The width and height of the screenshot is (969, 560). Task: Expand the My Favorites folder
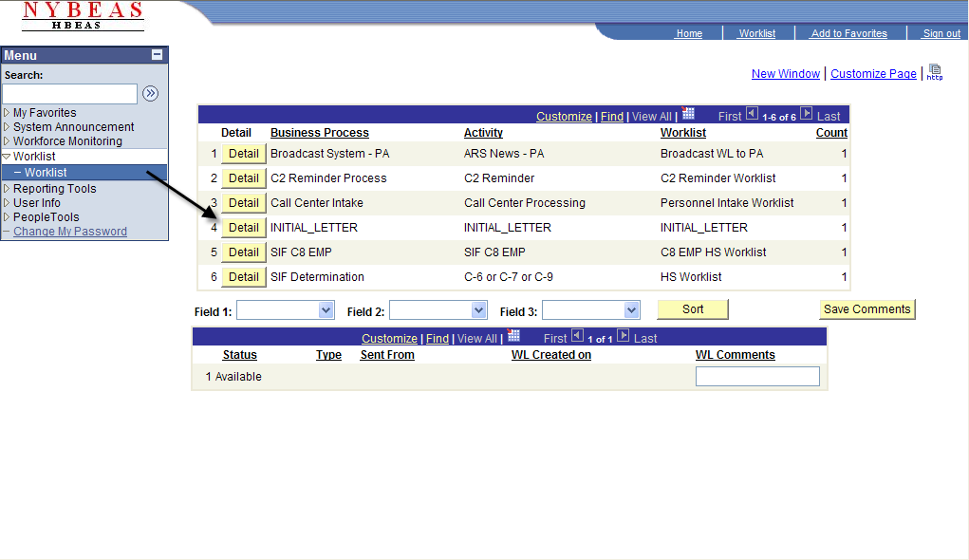click(x=7, y=113)
